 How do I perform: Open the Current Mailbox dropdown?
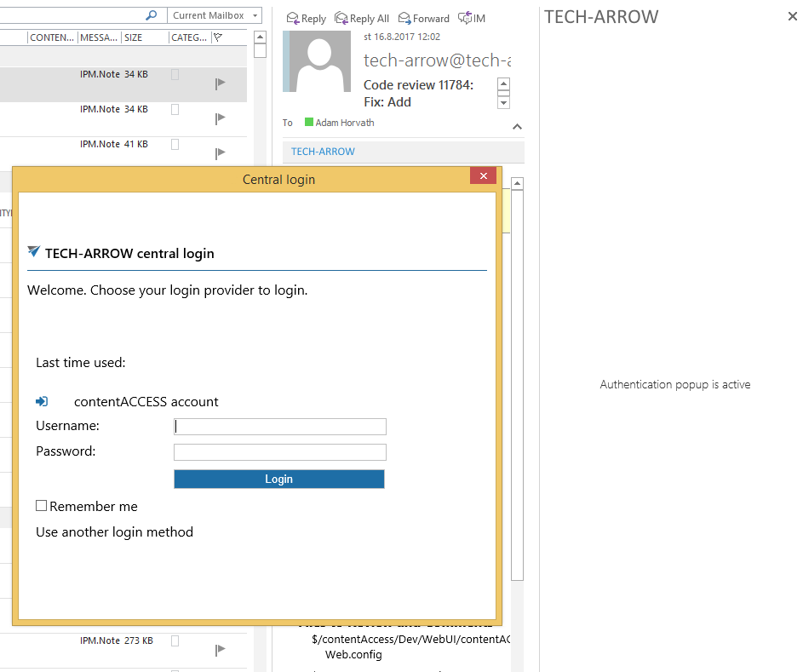[255, 14]
